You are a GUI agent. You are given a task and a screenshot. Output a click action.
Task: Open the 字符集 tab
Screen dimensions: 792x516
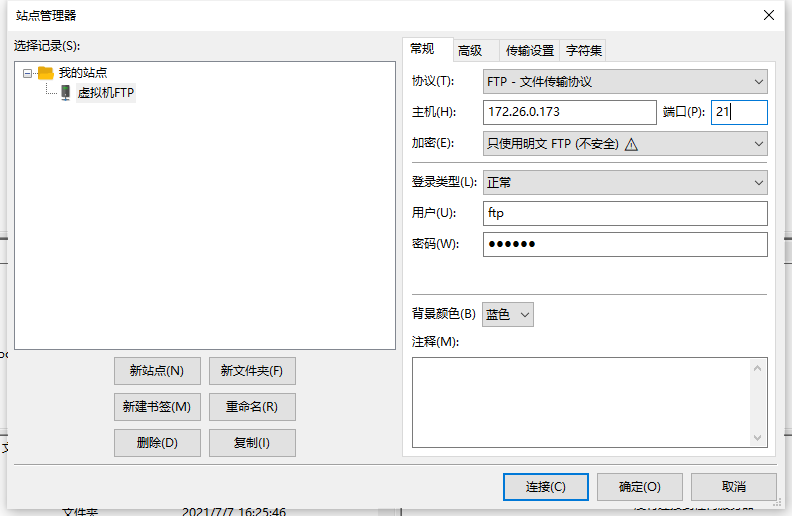584,50
